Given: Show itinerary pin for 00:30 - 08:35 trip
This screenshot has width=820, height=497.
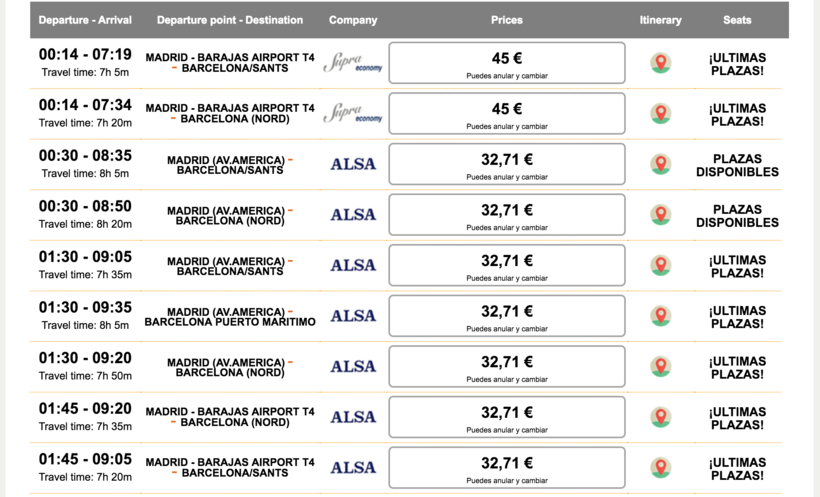Looking at the screenshot, I should click(x=660, y=164).
